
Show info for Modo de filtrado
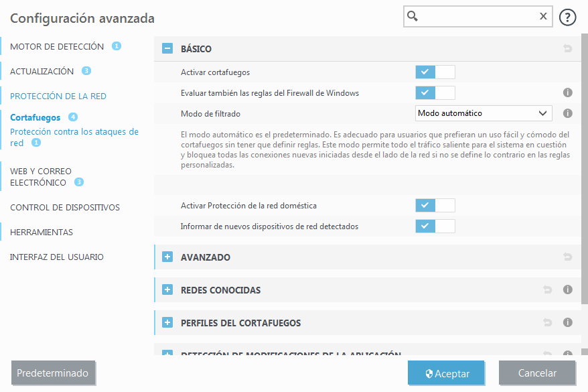[567, 113]
